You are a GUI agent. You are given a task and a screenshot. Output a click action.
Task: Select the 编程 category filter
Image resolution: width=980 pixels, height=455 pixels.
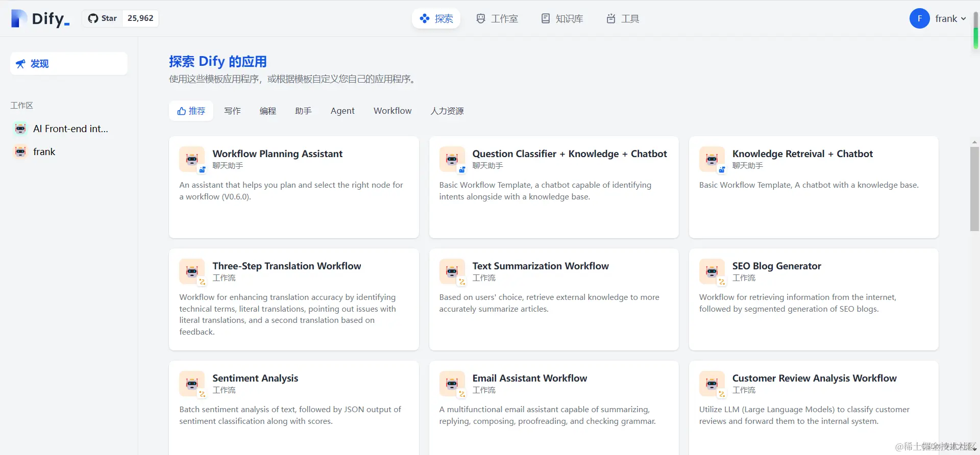coord(267,111)
